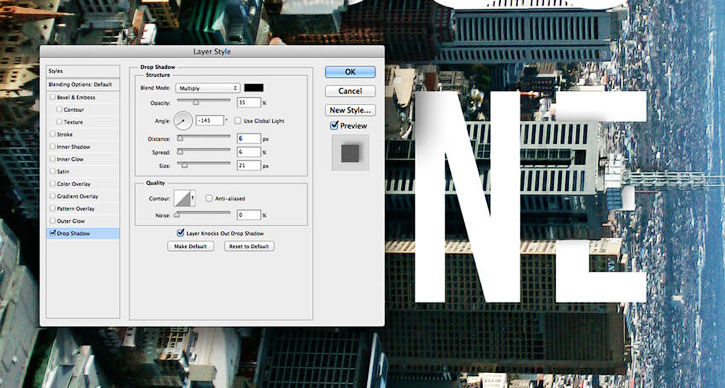Click the Spread value field
The height and width of the screenshot is (388, 725).
coord(249,152)
